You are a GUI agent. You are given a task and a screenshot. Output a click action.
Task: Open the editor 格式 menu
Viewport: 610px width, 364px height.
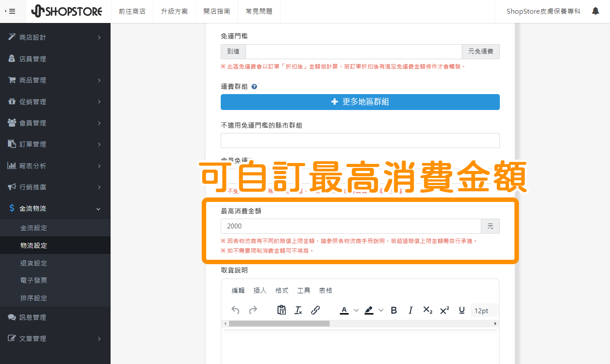pyautogui.click(x=282, y=290)
